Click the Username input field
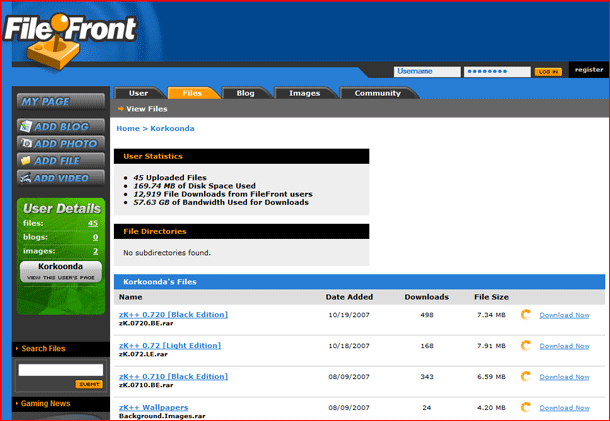610x421 pixels. pos(427,72)
